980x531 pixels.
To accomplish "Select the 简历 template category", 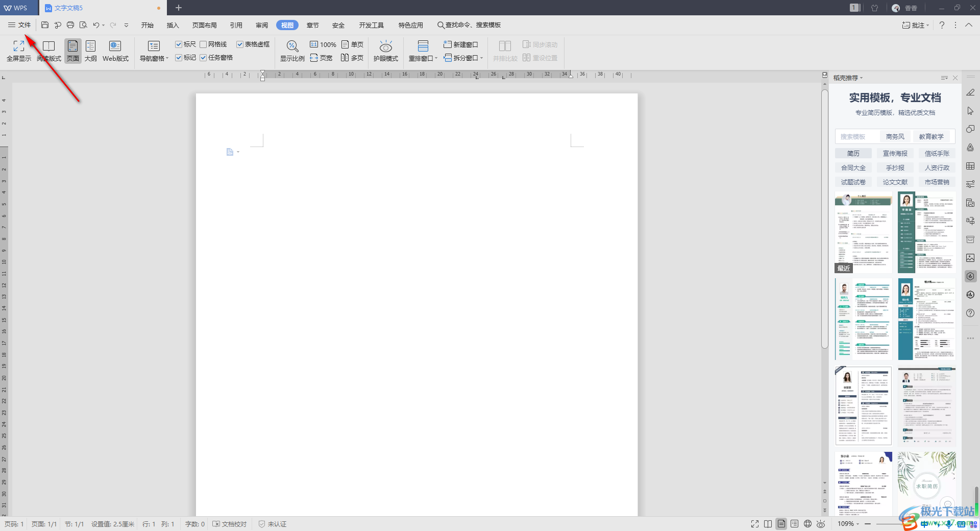I will pyautogui.click(x=853, y=153).
